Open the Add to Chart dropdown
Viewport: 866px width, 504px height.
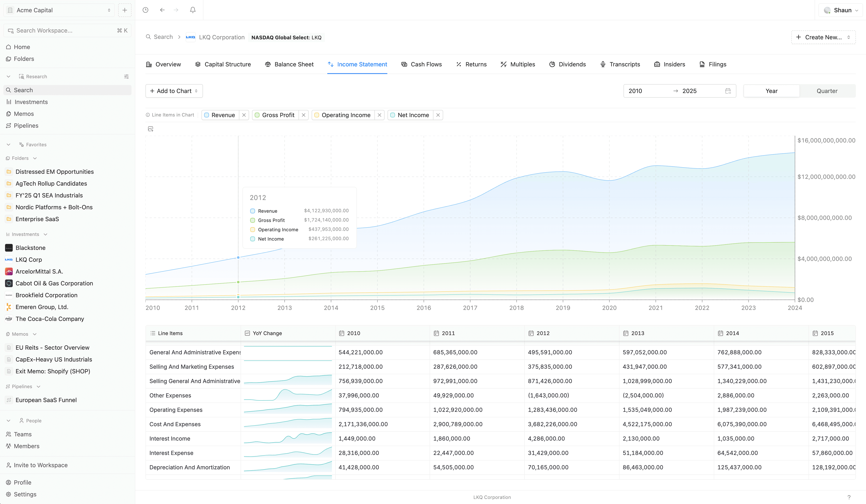coord(174,91)
